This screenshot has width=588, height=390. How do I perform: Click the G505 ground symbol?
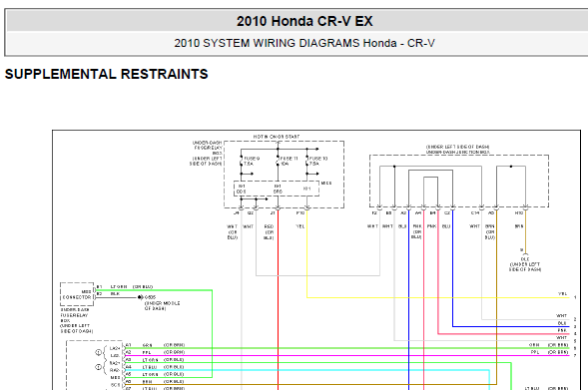pyautogui.click(x=140, y=297)
